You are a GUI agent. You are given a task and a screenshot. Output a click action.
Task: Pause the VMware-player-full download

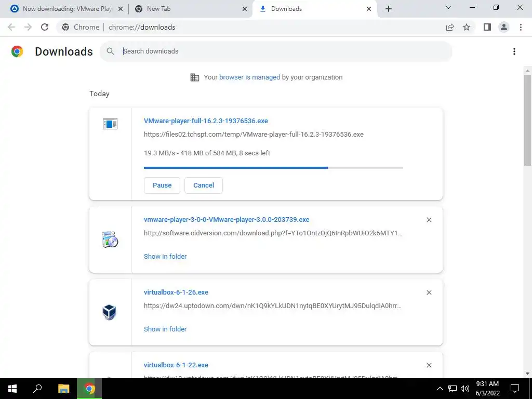162,185
